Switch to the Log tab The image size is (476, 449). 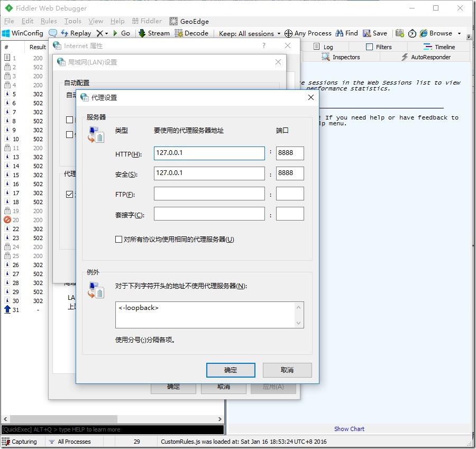324,47
